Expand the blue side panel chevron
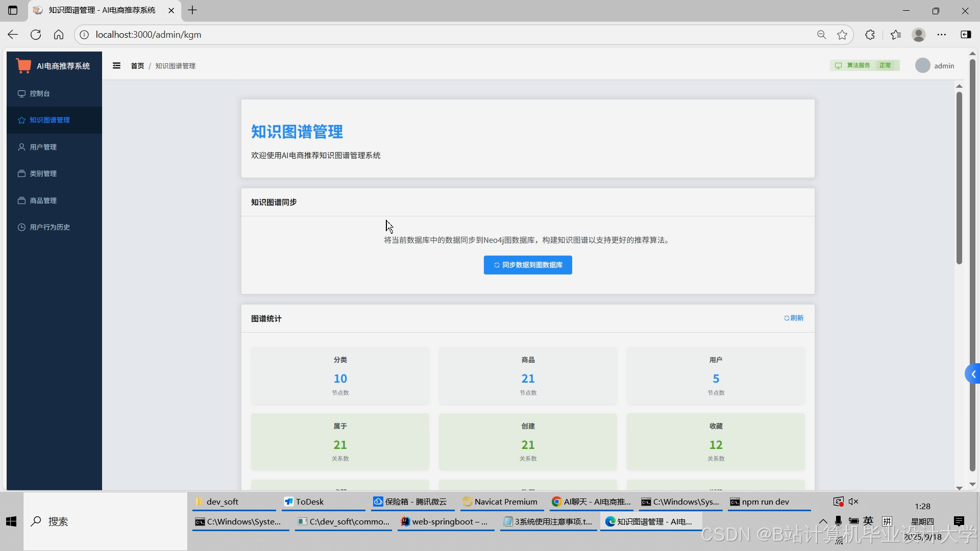The image size is (980, 551). pyautogui.click(x=973, y=374)
